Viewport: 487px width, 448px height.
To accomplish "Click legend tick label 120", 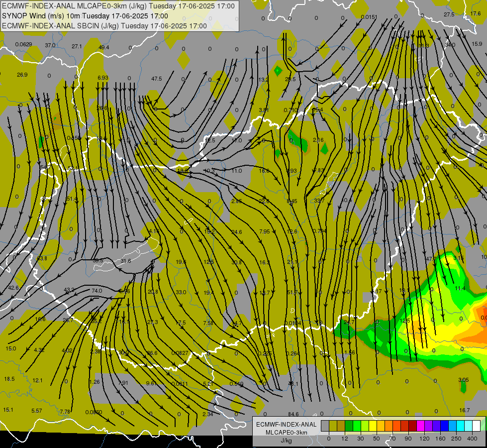I will [x=424, y=439].
